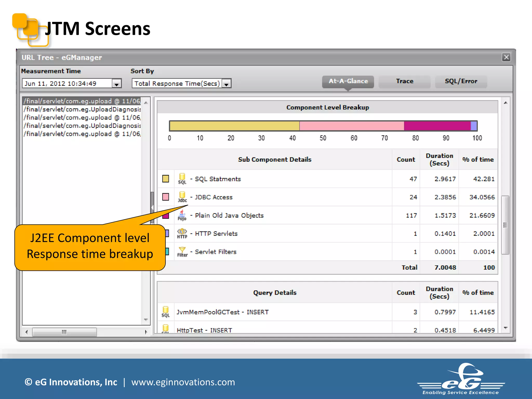
Task: Click the Pojo Java objects icon
Action: pyautogui.click(x=182, y=215)
